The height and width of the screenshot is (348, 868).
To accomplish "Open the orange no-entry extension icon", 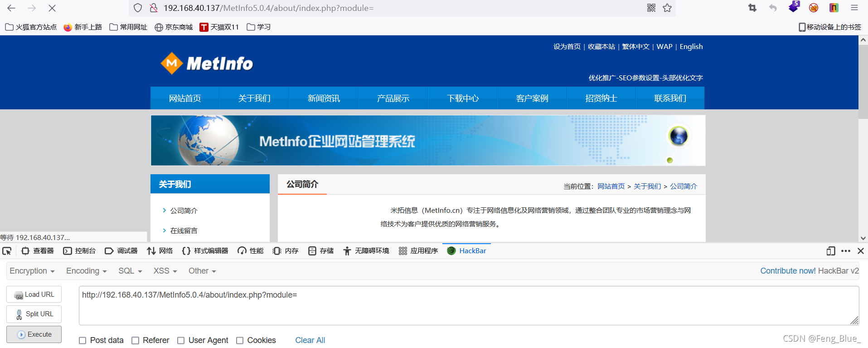I will pos(814,8).
